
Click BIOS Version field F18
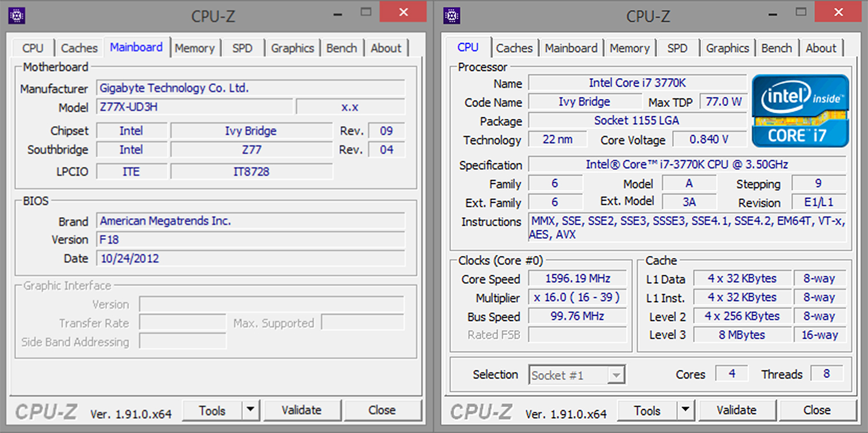pos(250,239)
